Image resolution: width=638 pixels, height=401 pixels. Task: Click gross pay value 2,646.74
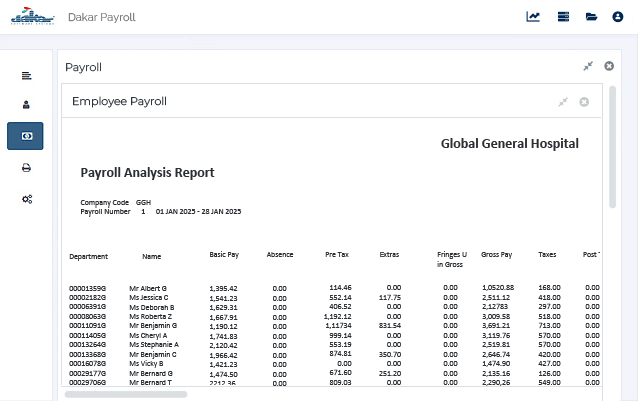(496, 355)
